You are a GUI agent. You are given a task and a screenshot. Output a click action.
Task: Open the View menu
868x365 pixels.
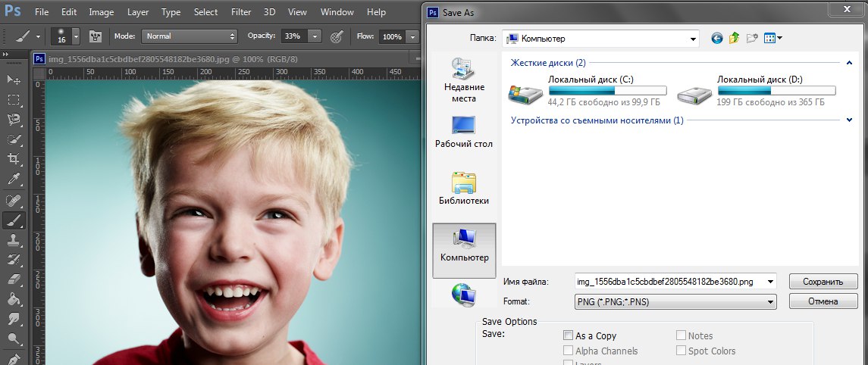[x=298, y=11]
